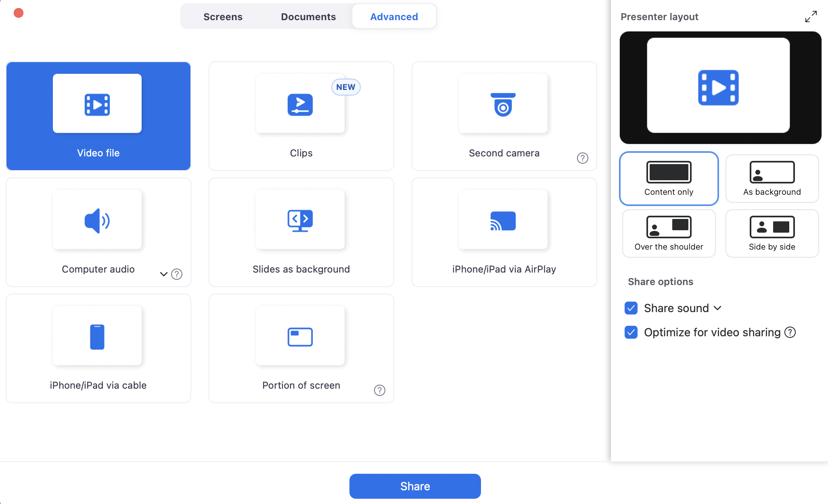
Task: Choose the Clips share option icon
Action: [x=300, y=104]
